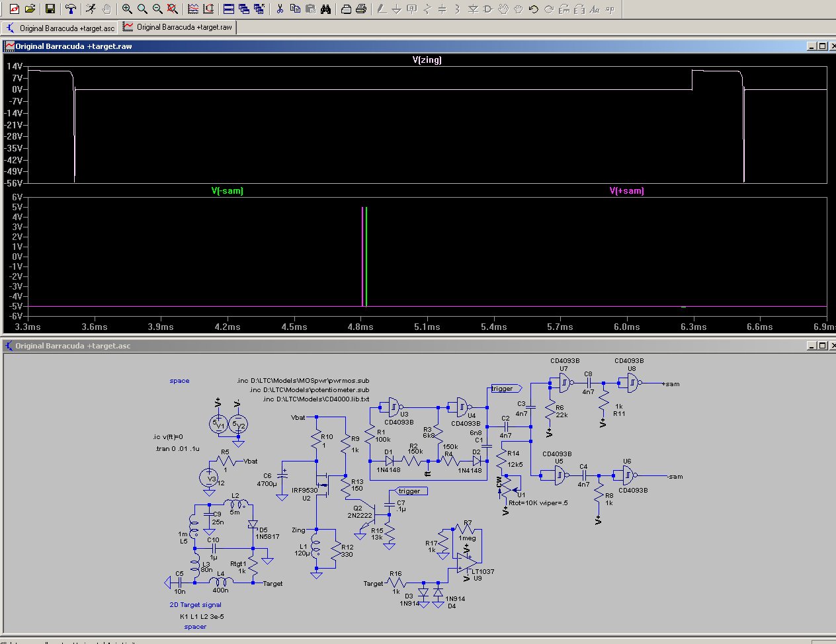Click the Copy toolbar icon
Viewport: 836px width, 644px height.
[295, 9]
